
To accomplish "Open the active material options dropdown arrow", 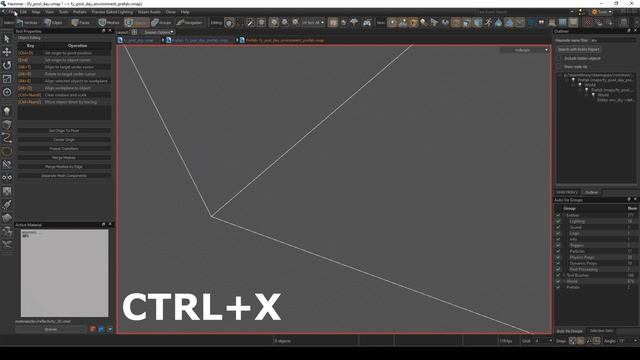I will tap(110, 329).
